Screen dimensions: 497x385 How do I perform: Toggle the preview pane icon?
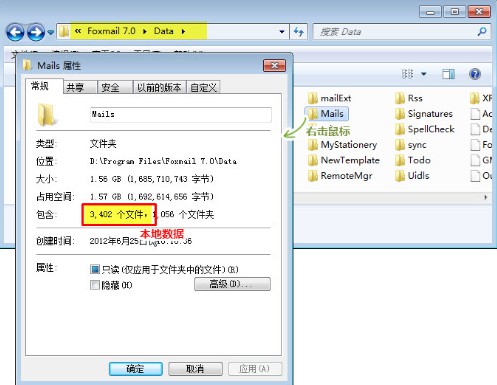coord(448,74)
